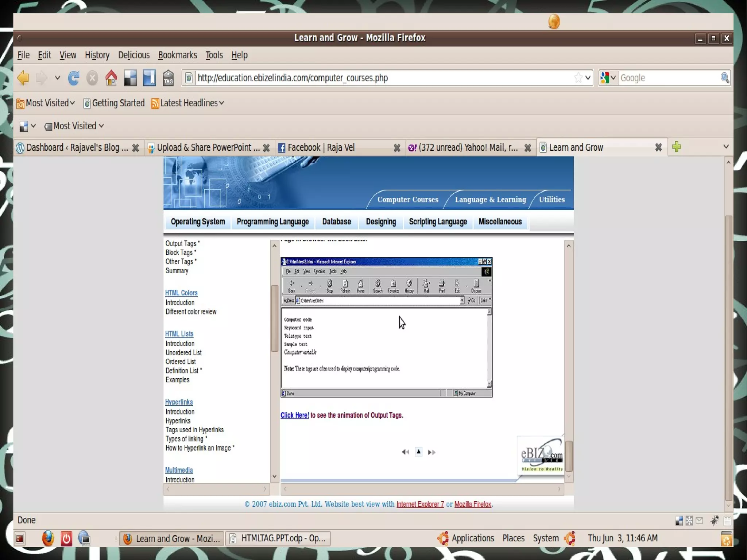Go to the Home page icon

(x=111, y=78)
